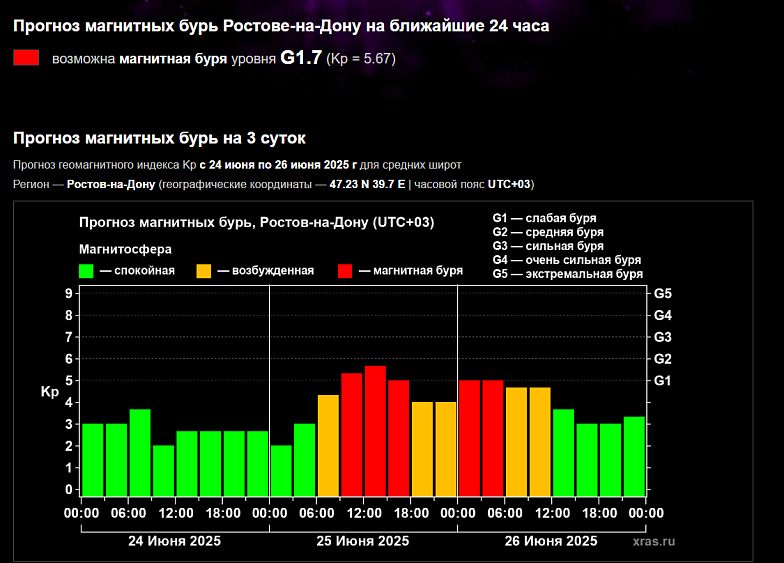The image size is (784, 563).
Task: Click the '9' value on the Kp axis
Action: coord(69,294)
